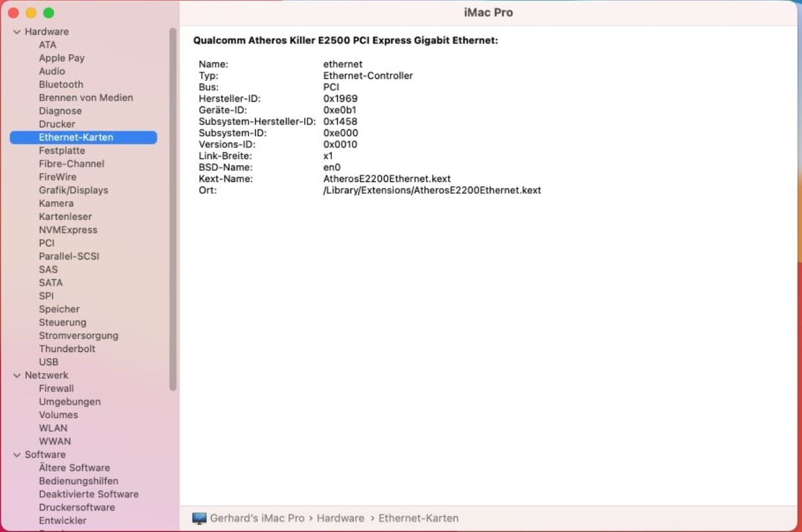Collapse the Software section chevron

[x=17, y=454]
